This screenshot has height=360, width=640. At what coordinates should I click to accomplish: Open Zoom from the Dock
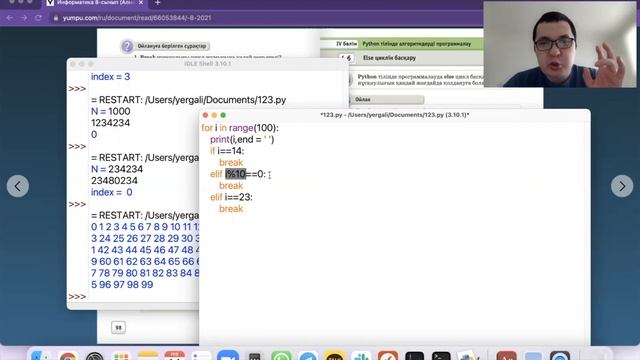(228, 356)
